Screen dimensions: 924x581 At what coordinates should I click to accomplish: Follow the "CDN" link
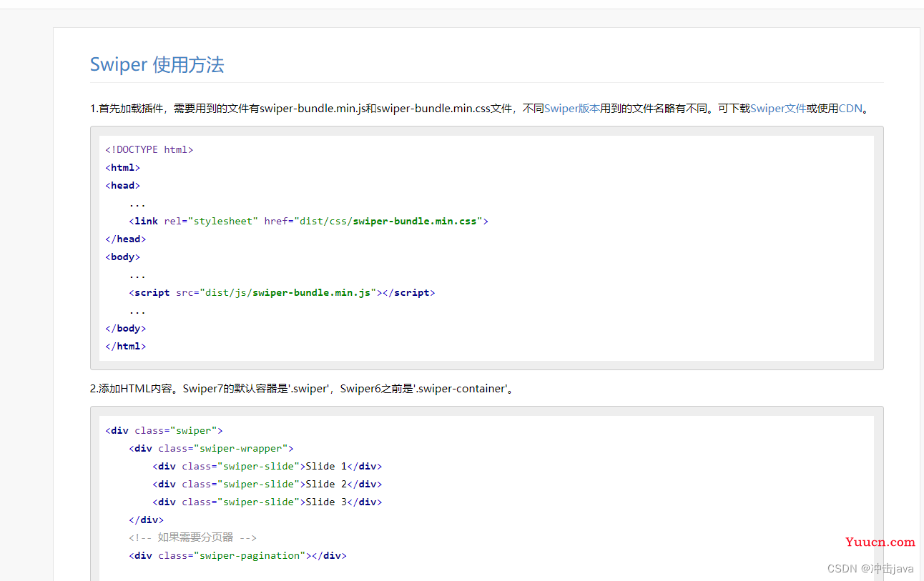click(850, 109)
